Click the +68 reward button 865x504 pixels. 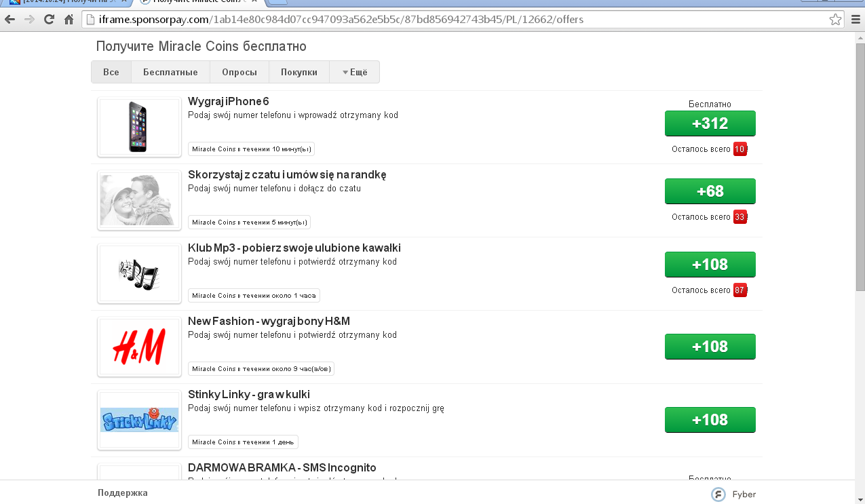tap(710, 191)
